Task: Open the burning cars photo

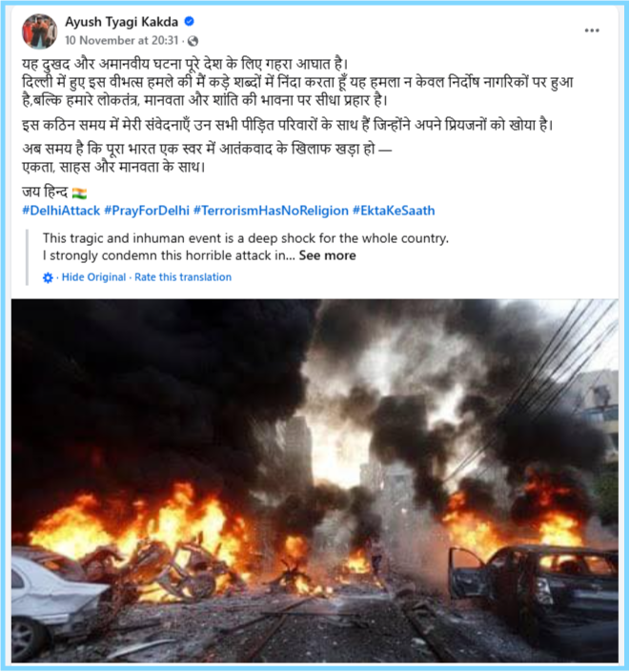Action: [315, 480]
